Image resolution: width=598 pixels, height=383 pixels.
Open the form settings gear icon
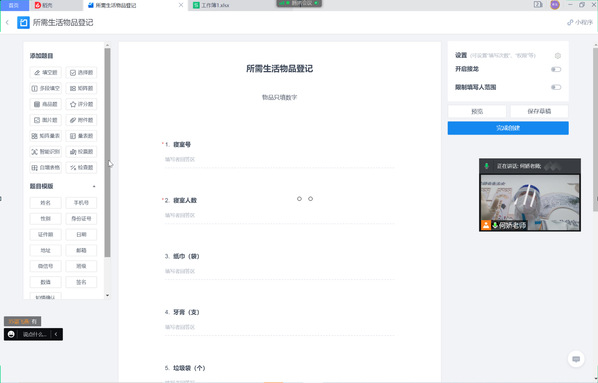pos(558,56)
